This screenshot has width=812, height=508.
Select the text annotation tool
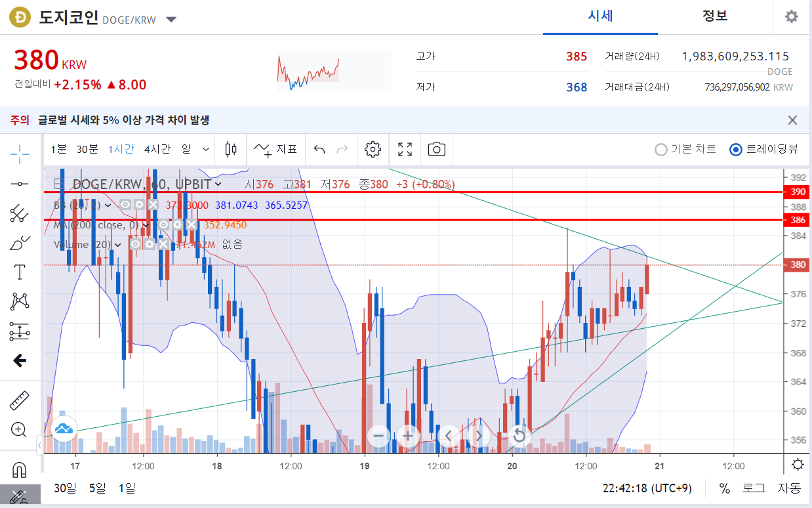(20, 272)
